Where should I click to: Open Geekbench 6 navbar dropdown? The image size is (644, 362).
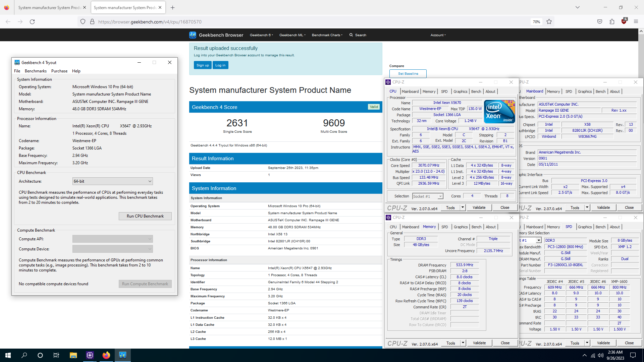point(261,35)
